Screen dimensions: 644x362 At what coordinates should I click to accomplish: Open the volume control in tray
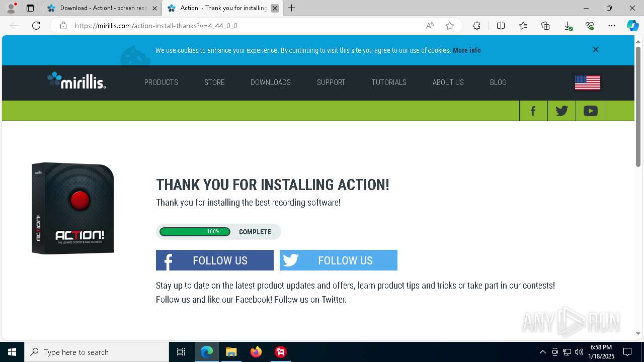point(579,352)
